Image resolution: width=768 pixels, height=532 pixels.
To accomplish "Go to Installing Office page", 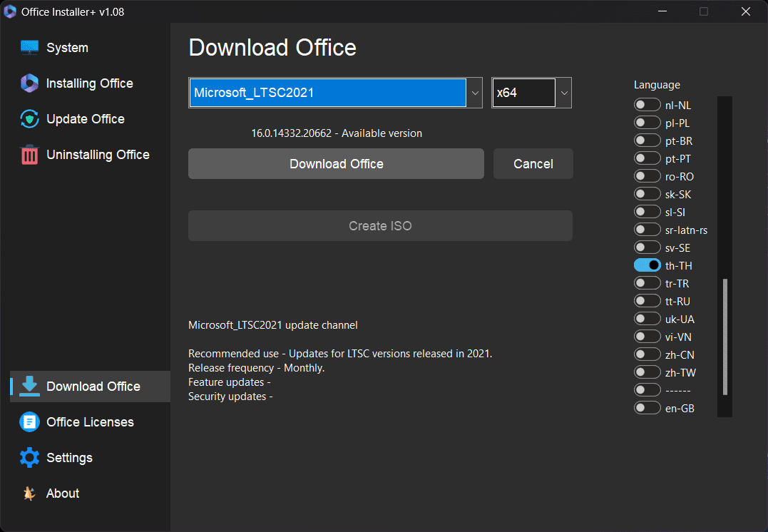I will pyautogui.click(x=90, y=83).
